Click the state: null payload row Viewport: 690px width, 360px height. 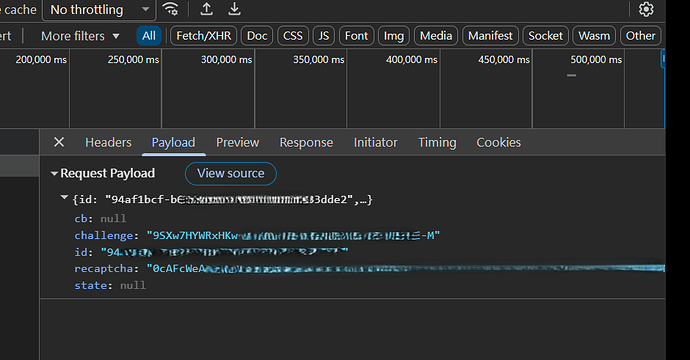[x=110, y=286]
